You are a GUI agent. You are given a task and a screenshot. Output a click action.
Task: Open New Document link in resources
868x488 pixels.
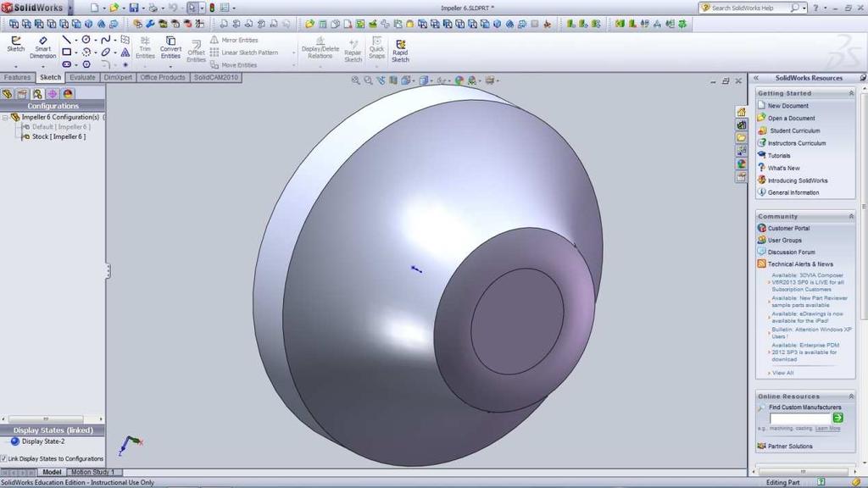pyautogui.click(x=787, y=106)
